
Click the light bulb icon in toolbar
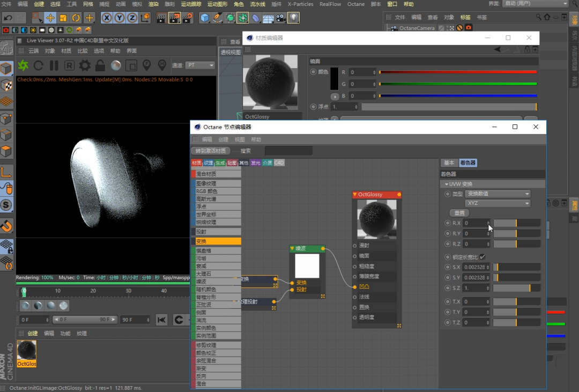click(293, 18)
